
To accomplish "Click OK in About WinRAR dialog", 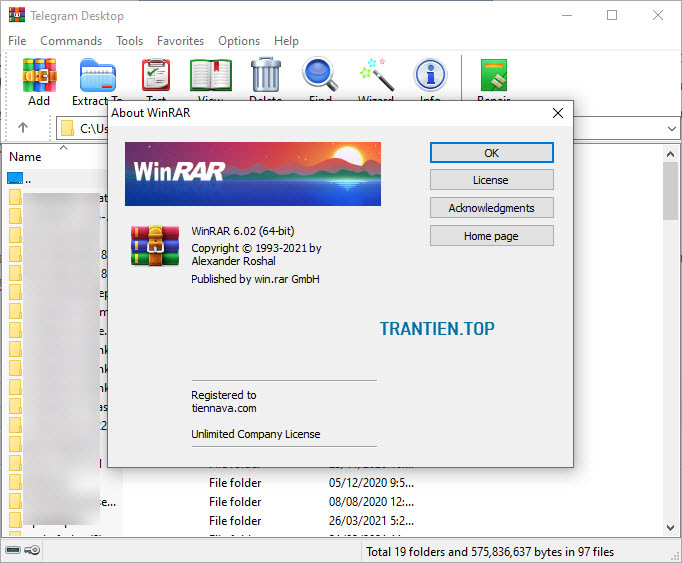I will 491,153.
